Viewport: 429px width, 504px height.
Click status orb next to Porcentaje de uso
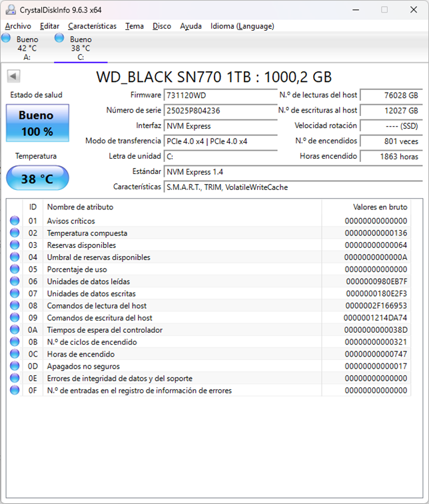point(15,269)
